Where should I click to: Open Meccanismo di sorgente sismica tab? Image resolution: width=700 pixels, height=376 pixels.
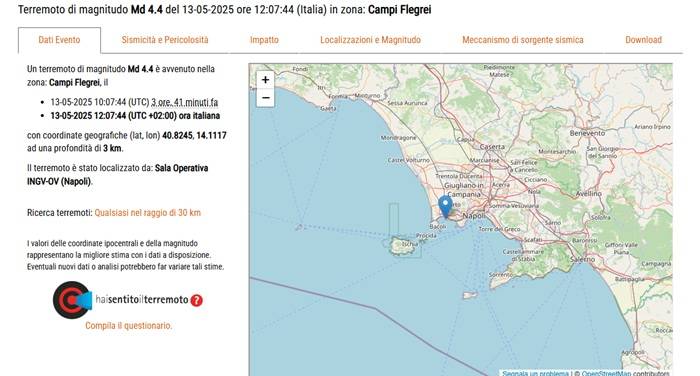click(x=523, y=40)
